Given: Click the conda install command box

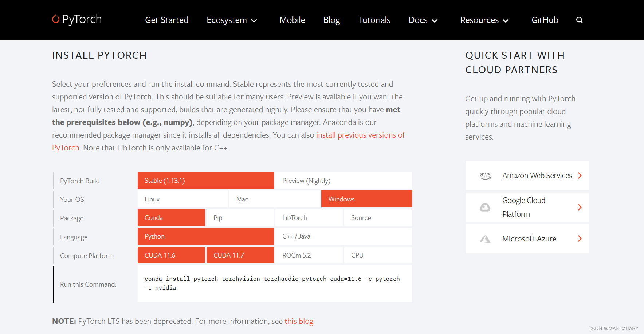Looking at the screenshot, I should tap(275, 283).
